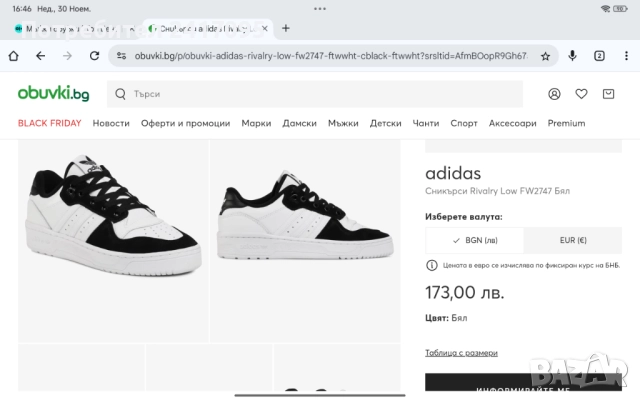640x400 pixels.
Task: Open Аксесоари menu item
Action: coord(513,123)
